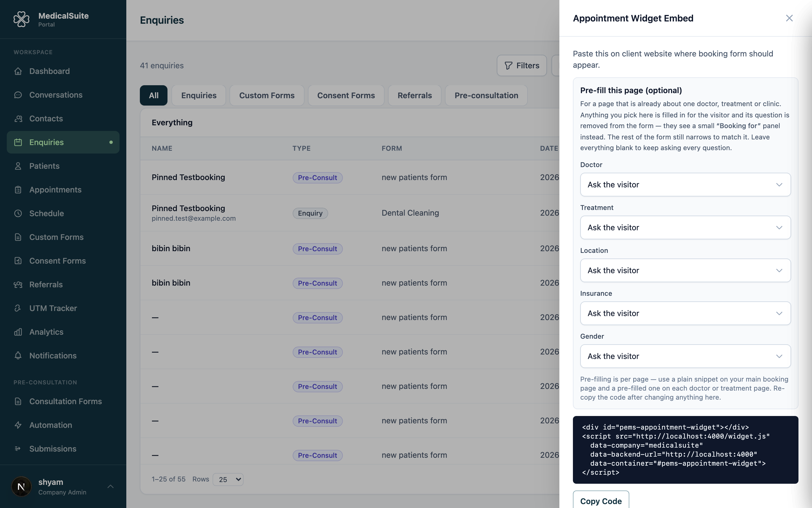Open the Location pre-fill dropdown

(x=685, y=270)
